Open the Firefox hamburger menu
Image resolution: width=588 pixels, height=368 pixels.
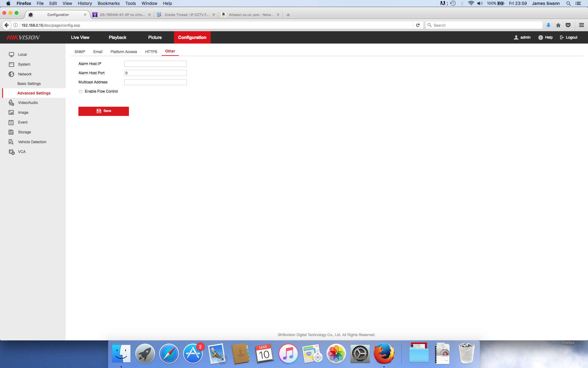point(581,25)
